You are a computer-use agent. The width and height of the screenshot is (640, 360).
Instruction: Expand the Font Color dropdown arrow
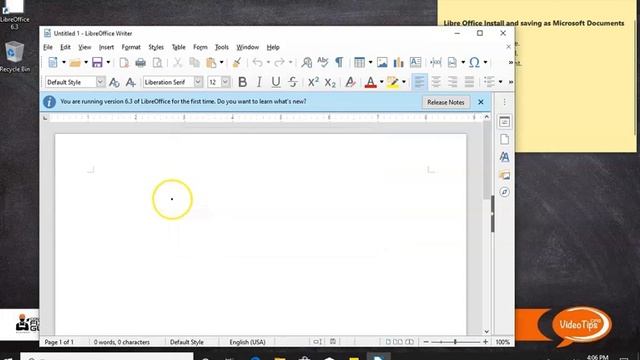pos(382,82)
